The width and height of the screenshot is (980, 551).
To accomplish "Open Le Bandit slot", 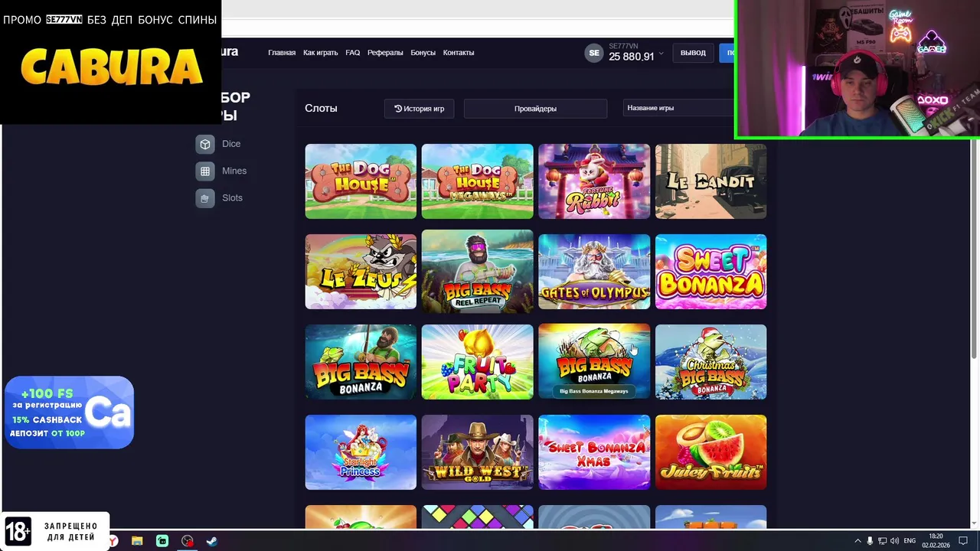I will tap(710, 181).
